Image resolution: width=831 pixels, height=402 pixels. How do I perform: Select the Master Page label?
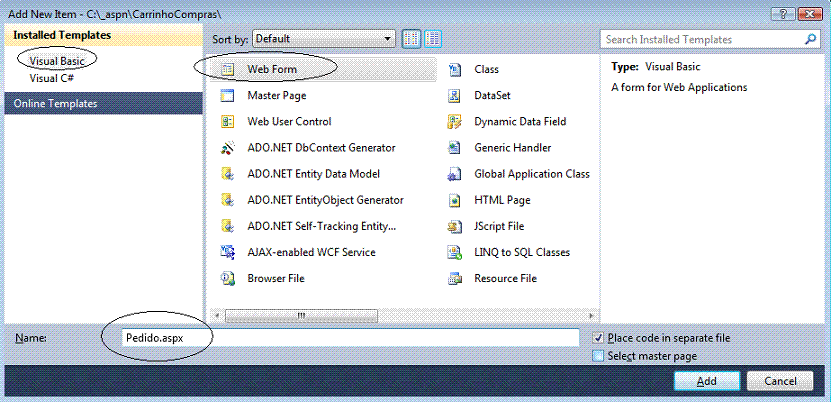277,96
